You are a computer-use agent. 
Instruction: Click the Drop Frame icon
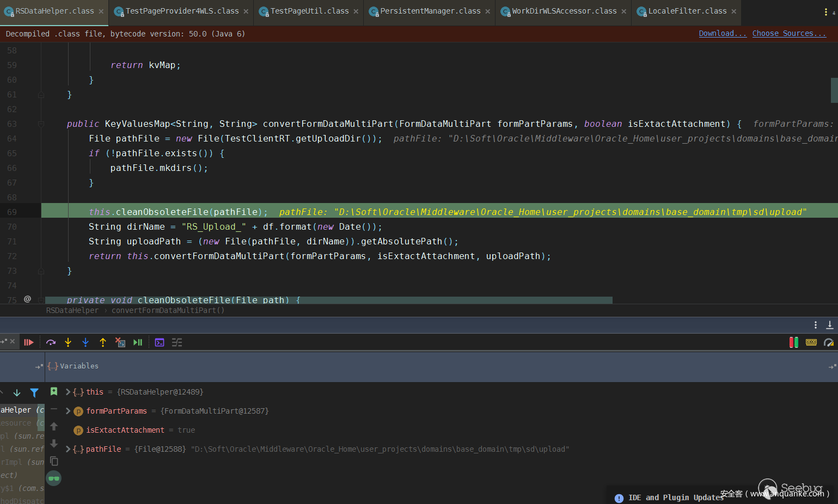point(120,342)
